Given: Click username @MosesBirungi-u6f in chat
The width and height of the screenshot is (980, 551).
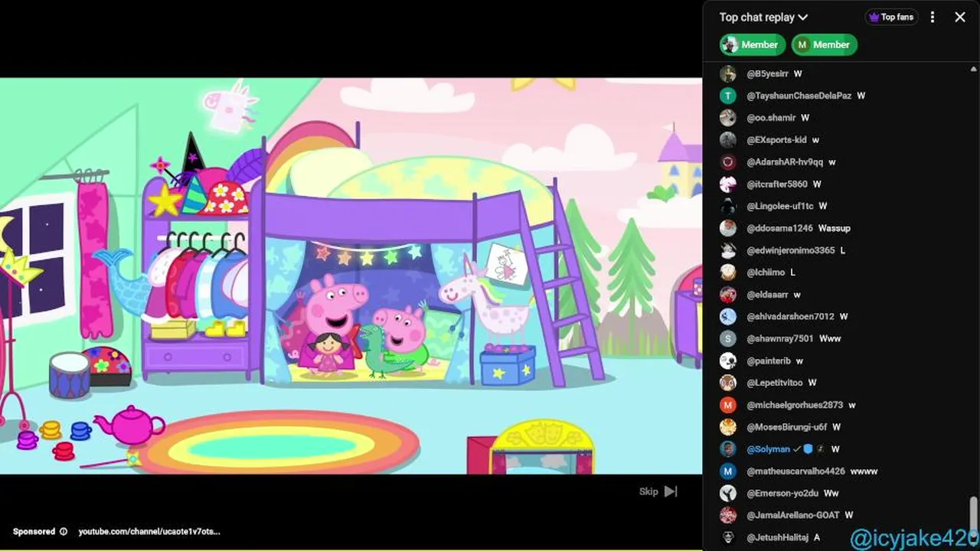Looking at the screenshot, I should coord(786,427).
